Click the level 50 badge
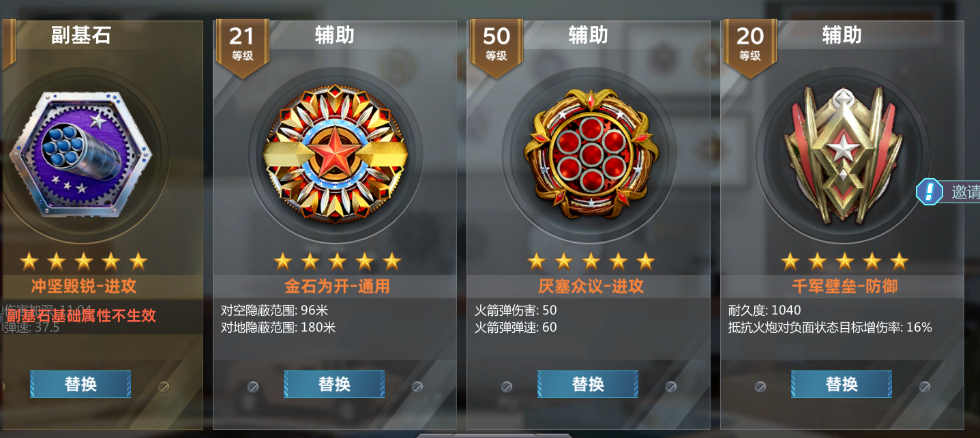This screenshot has height=438, width=980. (x=496, y=45)
